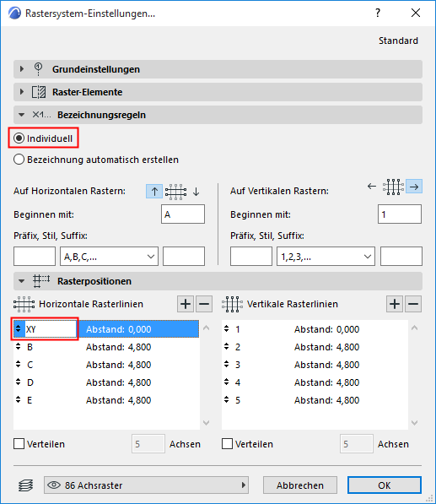Expand the Raster-Elemente panel
This screenshot has width=436, height=504.
click(x=218, y=92)
